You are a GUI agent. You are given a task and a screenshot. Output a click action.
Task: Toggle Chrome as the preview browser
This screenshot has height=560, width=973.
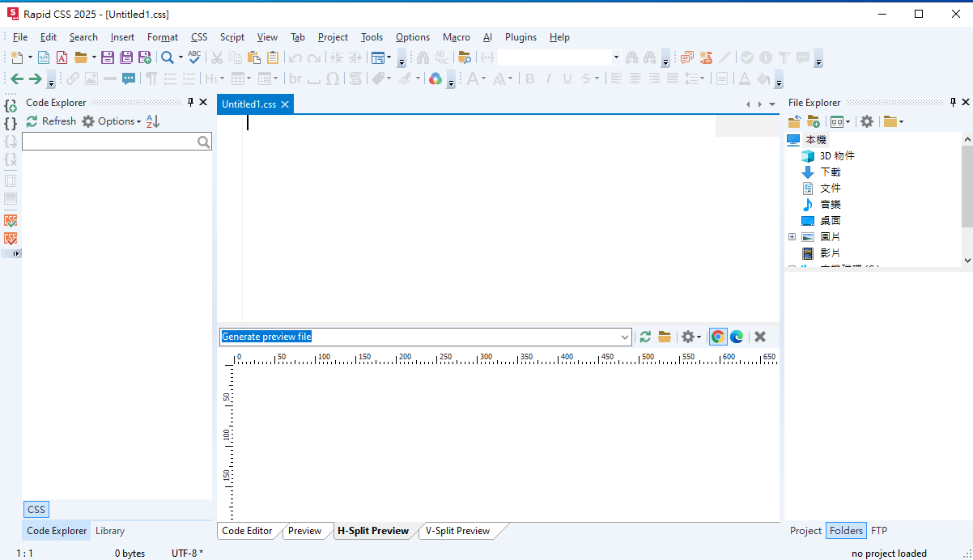pos(717,337)
